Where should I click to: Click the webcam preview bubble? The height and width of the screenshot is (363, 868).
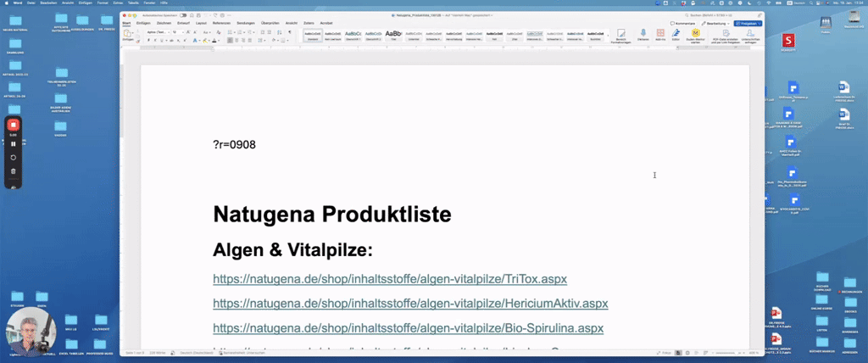point(31,332)
